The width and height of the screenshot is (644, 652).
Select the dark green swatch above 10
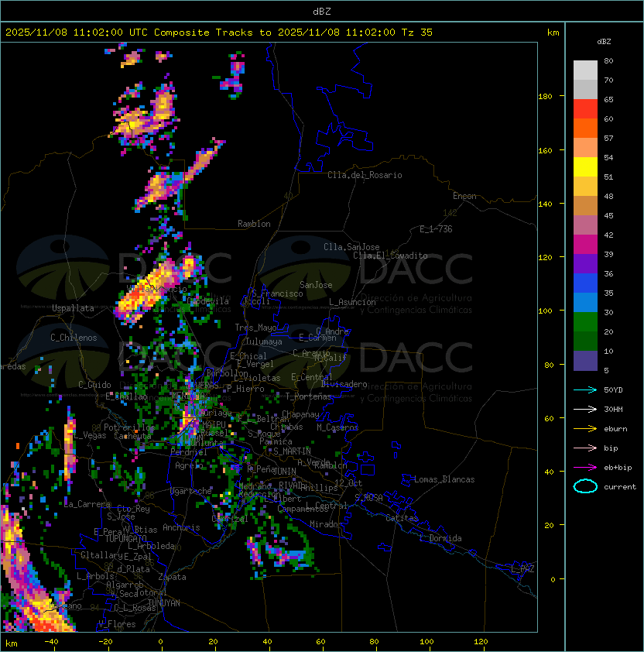pyautogui.click(x=585, y=341)
